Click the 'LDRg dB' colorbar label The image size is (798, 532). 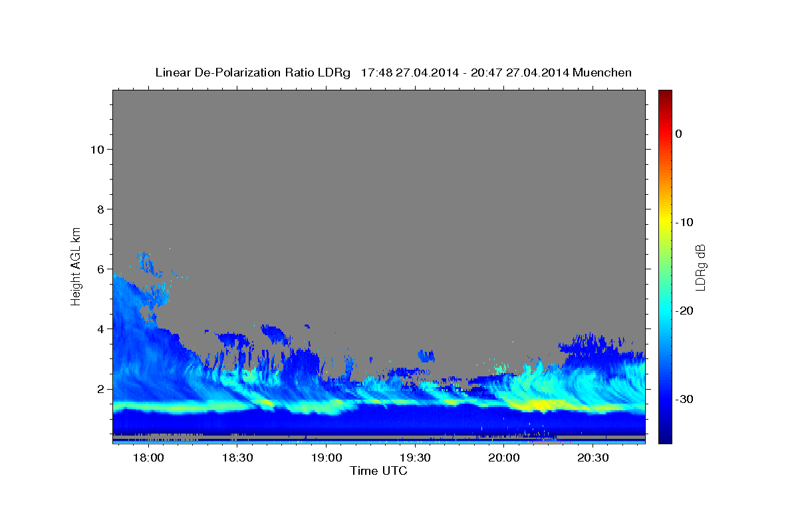[700, 267]
